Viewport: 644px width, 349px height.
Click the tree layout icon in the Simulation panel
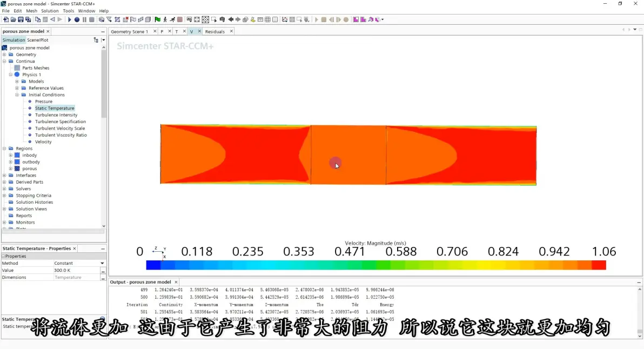[x=96, y=40]
